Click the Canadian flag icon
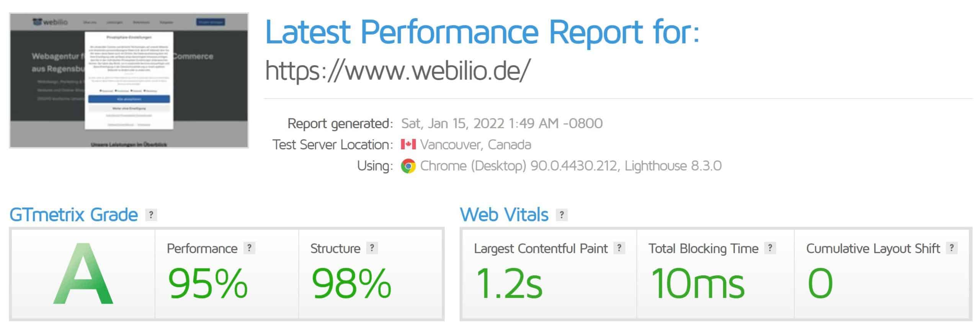This screenshot has width=980, height=335. click(x=408, y=144)
